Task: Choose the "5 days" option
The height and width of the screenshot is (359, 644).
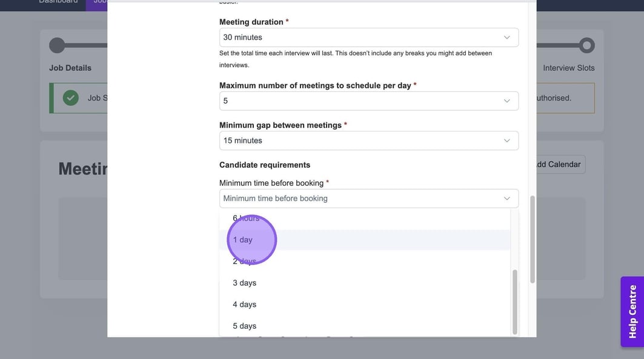Action: coord(245,326)
